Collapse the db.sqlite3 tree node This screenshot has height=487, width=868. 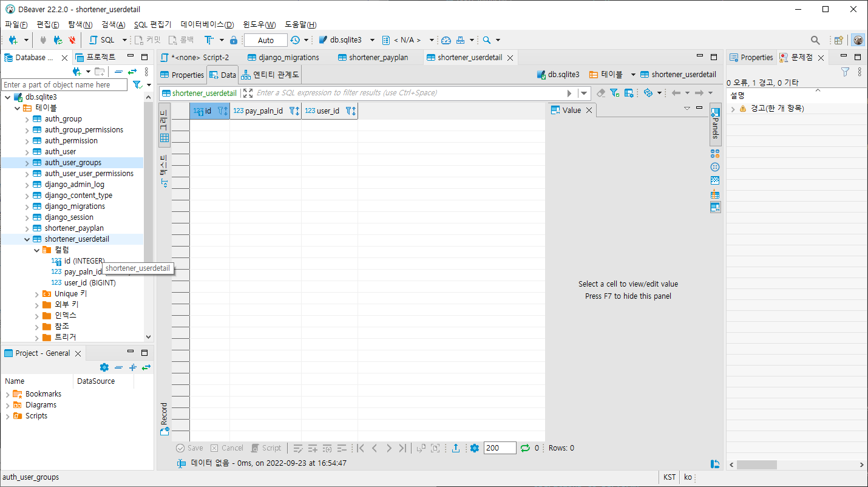(x=7, y=97)
